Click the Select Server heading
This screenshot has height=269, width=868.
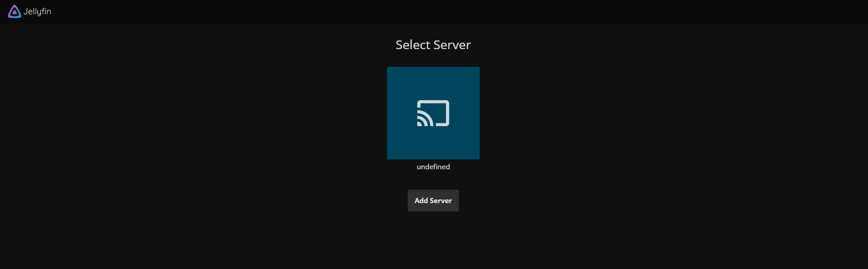click(x=433, y=45)
